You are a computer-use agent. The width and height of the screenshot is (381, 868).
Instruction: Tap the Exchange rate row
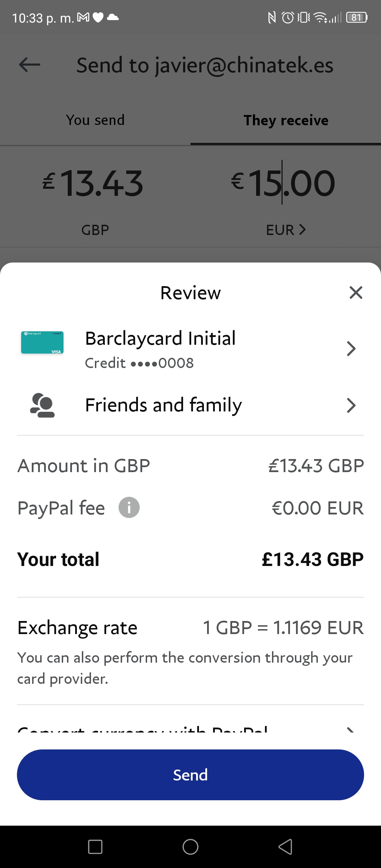click(x=190, y=628)
